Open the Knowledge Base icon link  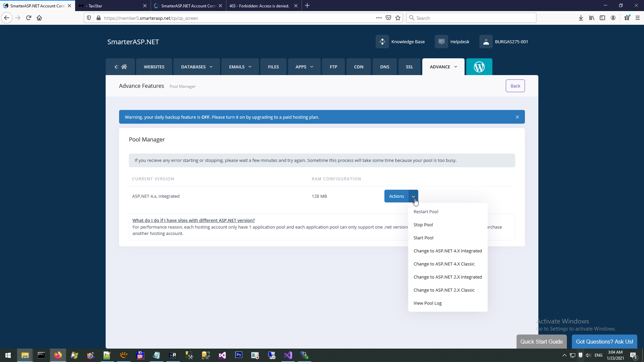tap(382, 42)
